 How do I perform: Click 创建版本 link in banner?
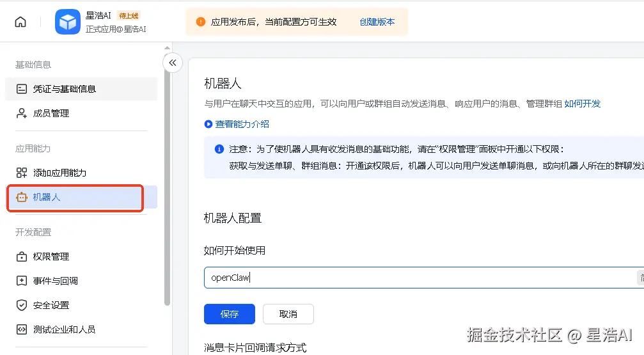pos(377,22)
